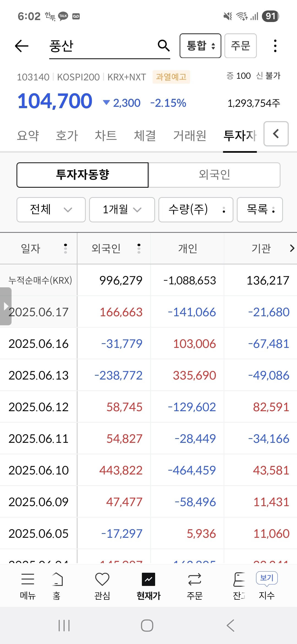Image resolution: width=297 pixels, height=644 pixels.
Task: Pull the left side drawer handle
Action: pyautogui.click(x=5, y=306)
